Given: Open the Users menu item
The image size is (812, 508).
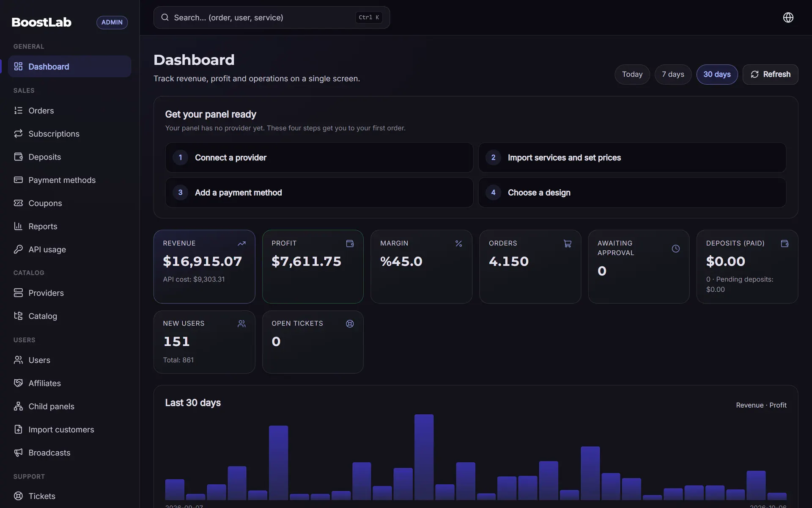Looking at the screenshot, I should pos(69,360).
